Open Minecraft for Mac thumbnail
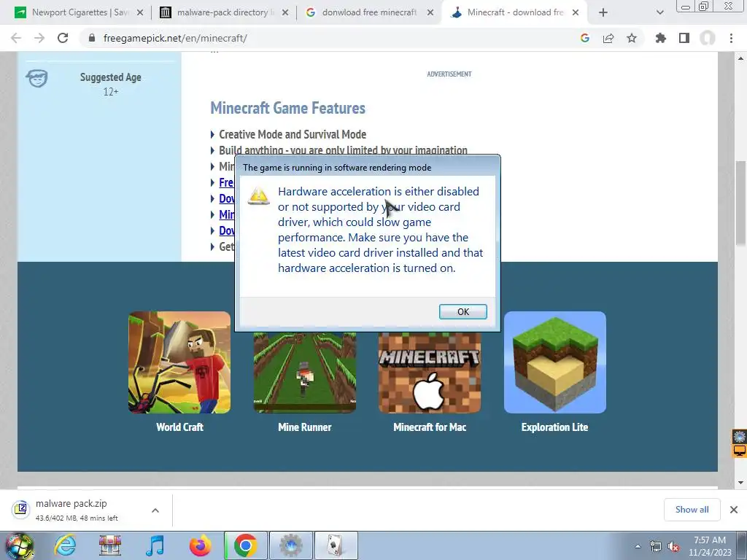The width and height of the screenshot is (747, 560). 430,373
